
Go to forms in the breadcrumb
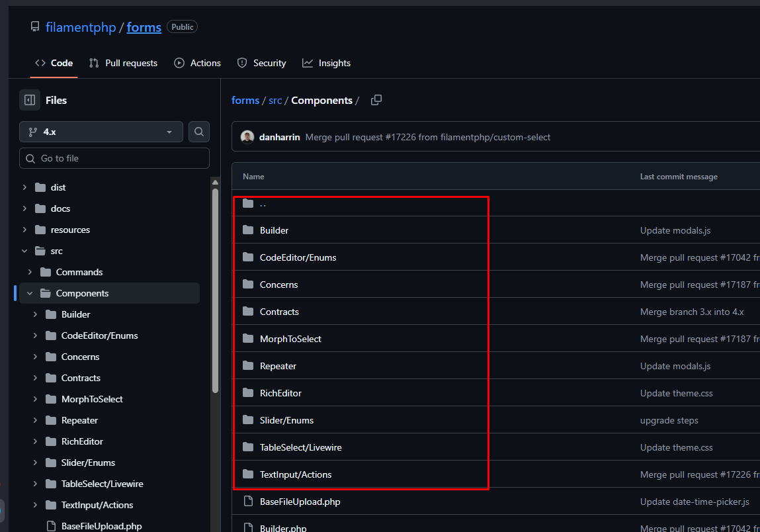click(x=245, y=101)
